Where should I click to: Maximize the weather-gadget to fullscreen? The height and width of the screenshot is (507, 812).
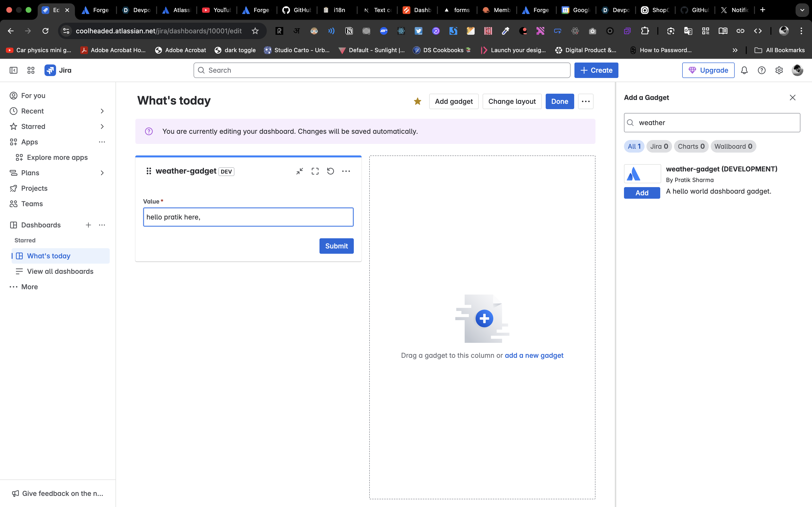coord(315,171)
